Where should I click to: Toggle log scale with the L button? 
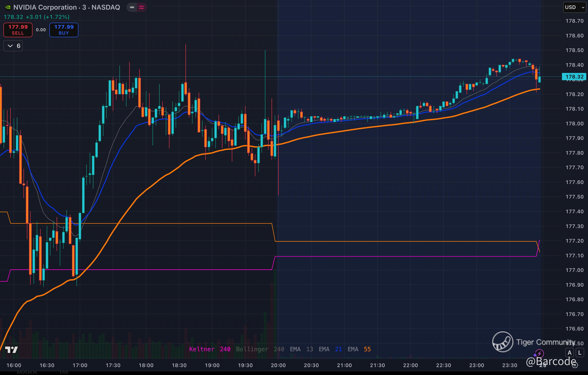580,353
